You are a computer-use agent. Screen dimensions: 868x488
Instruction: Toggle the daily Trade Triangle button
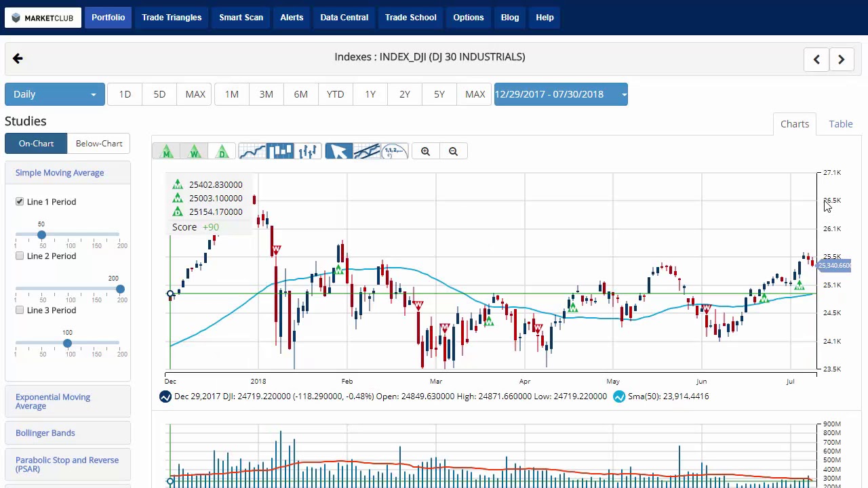click(222, 152)
